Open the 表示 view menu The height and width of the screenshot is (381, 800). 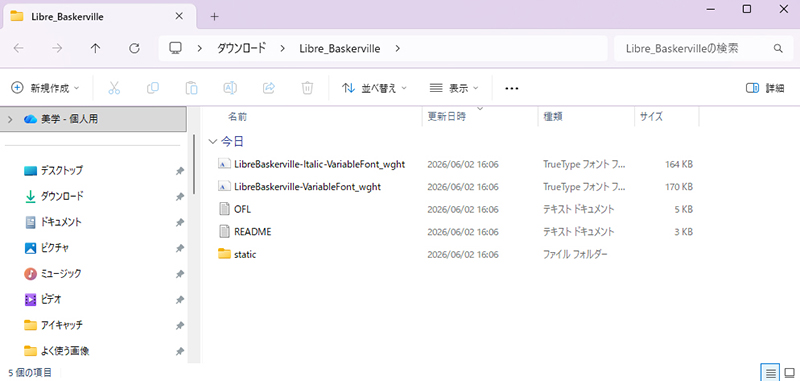pos(454,88)
